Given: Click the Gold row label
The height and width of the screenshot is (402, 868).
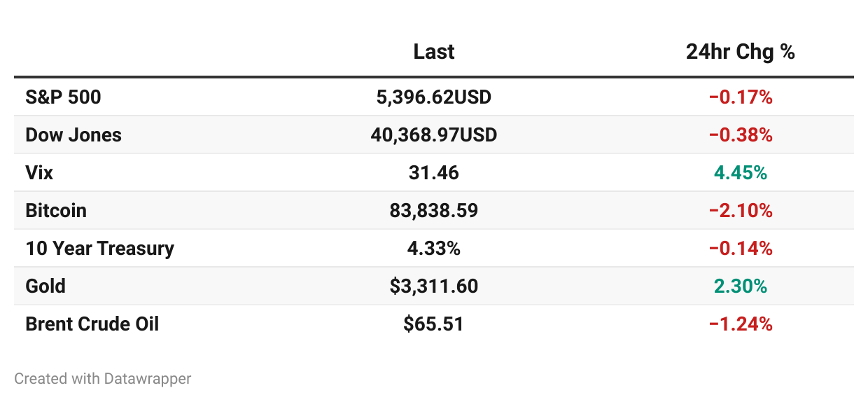Looking at the screenshot, I should click(45, 286).
